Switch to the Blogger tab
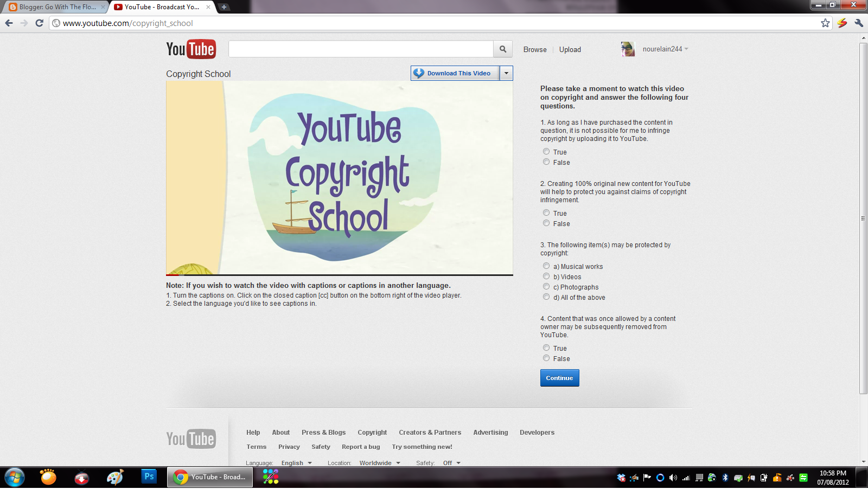868x489 pixels. (56, 7)
